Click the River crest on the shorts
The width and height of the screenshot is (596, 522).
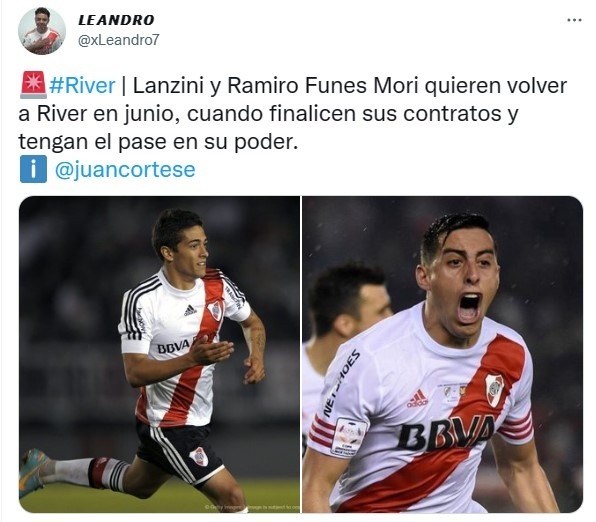(199, 457)
